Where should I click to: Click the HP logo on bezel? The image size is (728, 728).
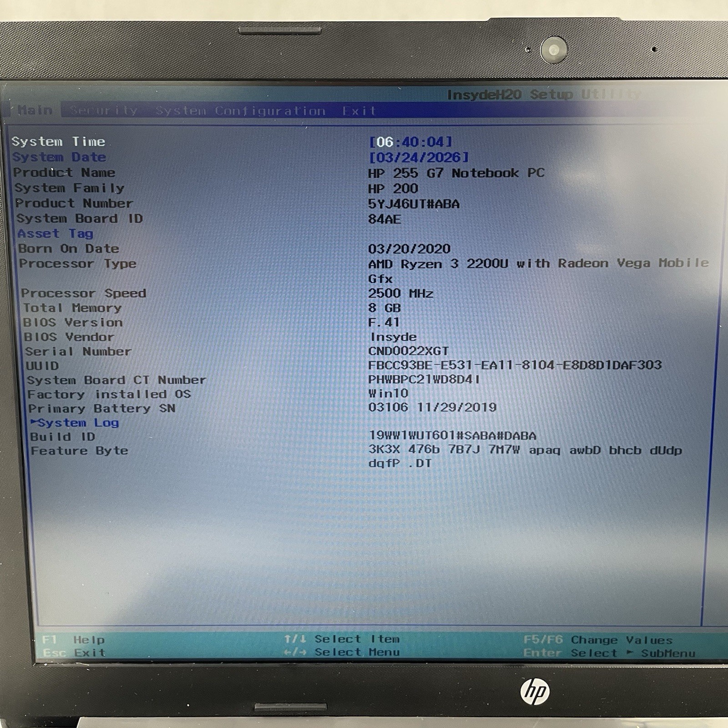[x=535, y=692]
